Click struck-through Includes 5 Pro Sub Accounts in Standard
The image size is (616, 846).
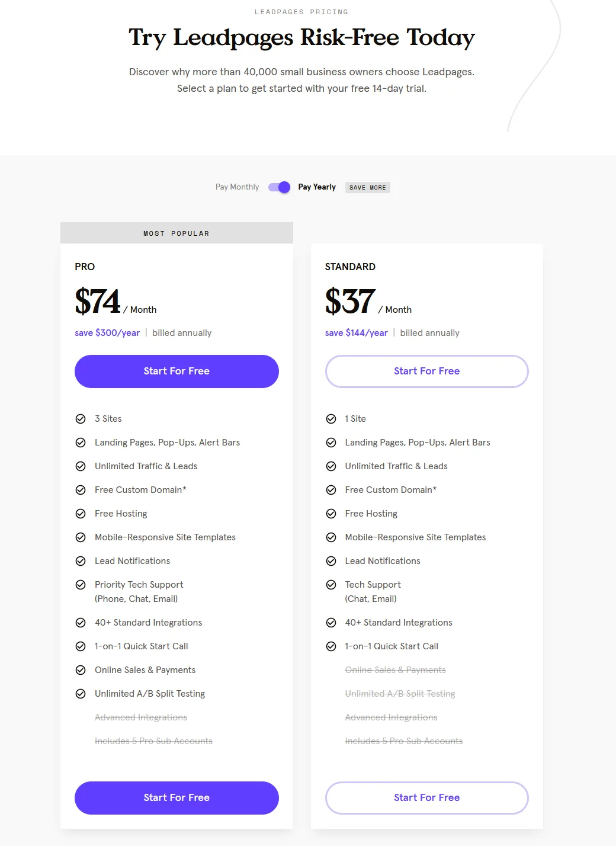coord(404,741)
